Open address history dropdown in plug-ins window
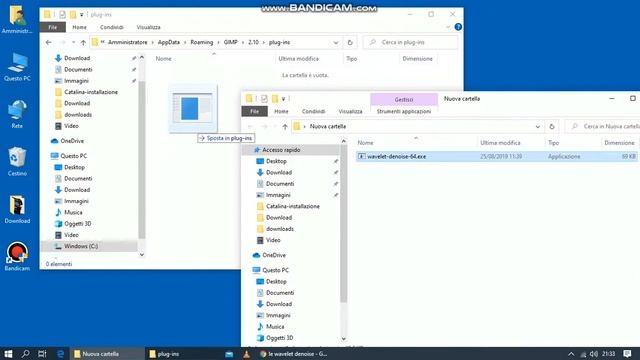Image resolution: width=640 pixels, height=360 pixels. click(x=336, y=42)
